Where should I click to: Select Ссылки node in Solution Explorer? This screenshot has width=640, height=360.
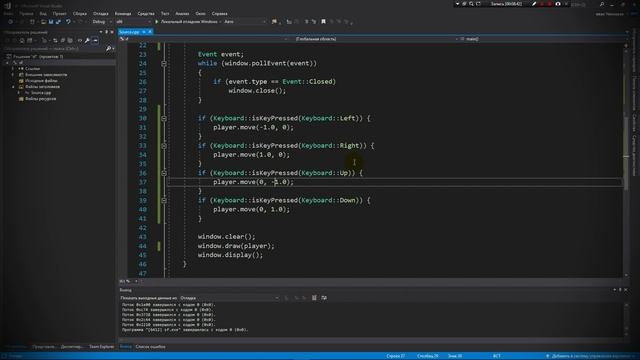pos(32,69)
